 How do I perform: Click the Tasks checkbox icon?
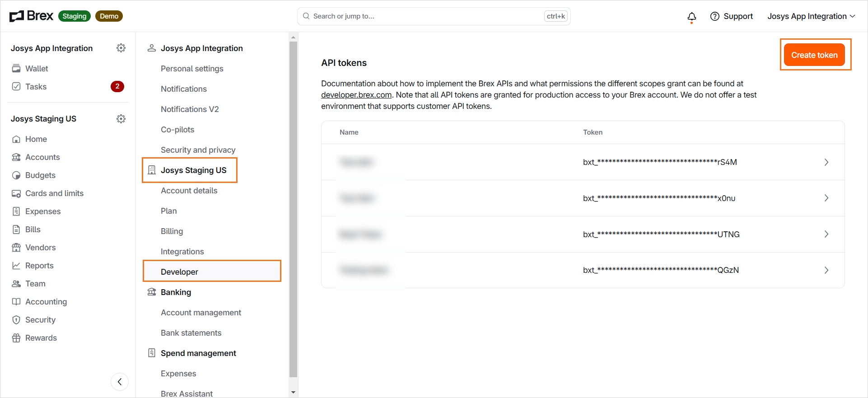point(16,87)
